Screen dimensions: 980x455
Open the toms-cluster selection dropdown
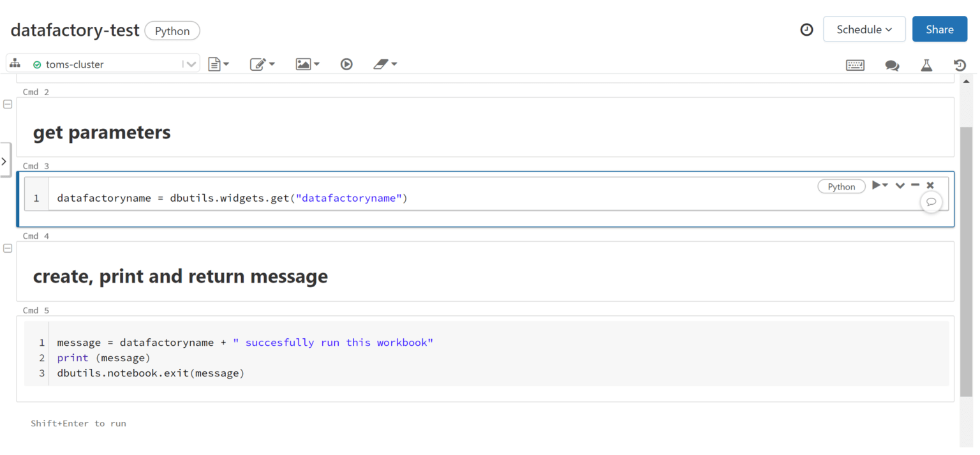pyautogui.click(x=191, y=64)
